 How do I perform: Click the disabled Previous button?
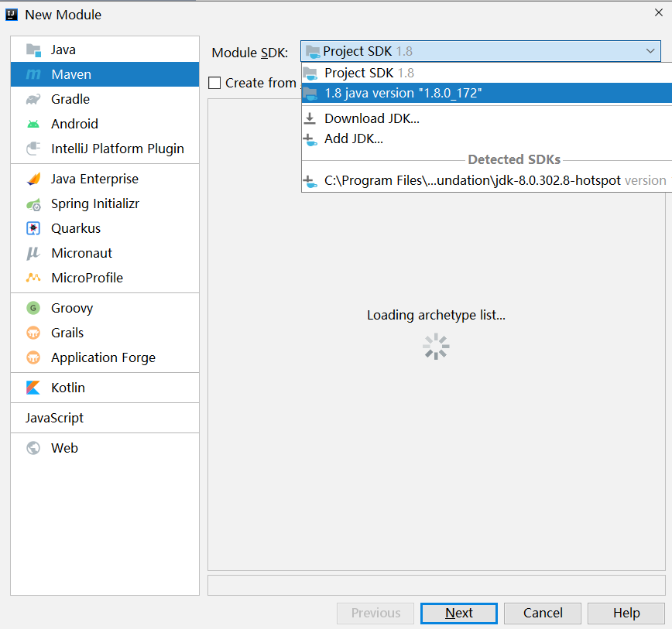[x=375, y=614]
